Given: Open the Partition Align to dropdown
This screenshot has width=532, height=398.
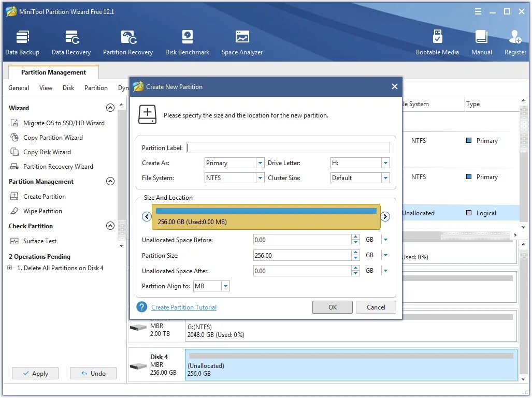Looking at the screenshot, I should click(x=226, y=286).
